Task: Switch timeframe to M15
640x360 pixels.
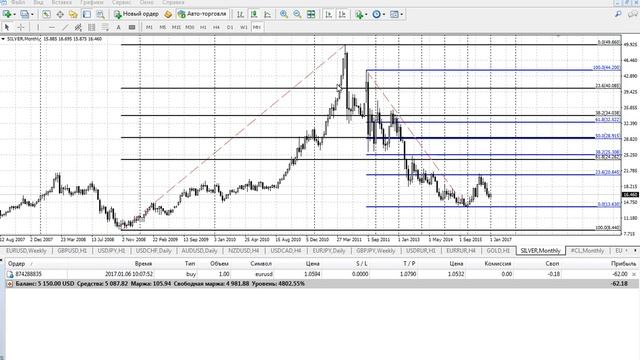Action: [x=176, y=27]
